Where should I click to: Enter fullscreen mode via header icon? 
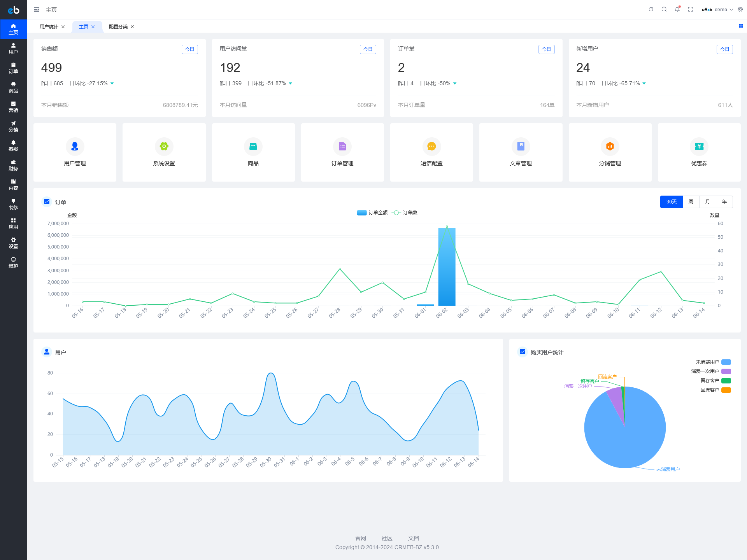pos(691,9)
